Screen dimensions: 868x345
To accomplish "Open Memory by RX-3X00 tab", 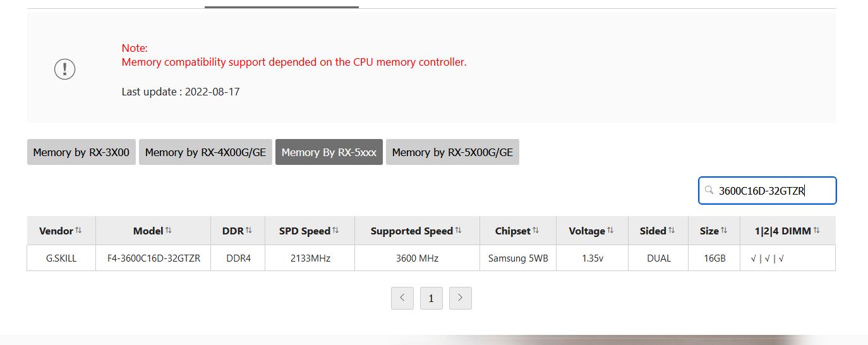I will [81, 152].
